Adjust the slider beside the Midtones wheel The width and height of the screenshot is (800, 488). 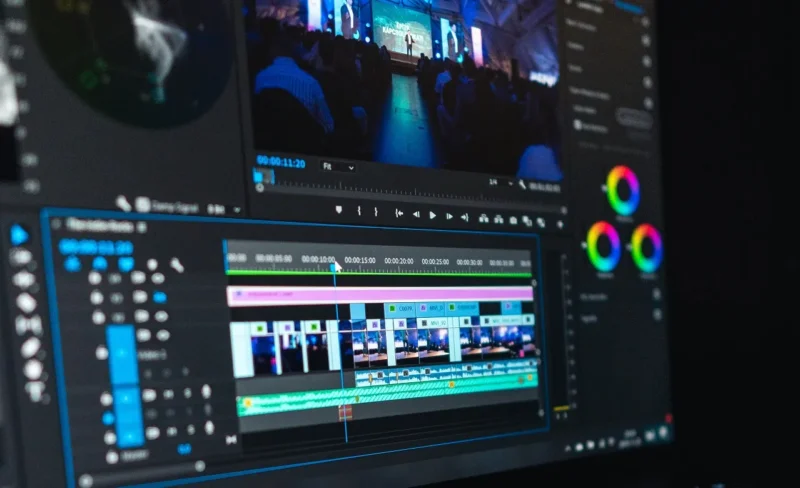coord(604,188)
